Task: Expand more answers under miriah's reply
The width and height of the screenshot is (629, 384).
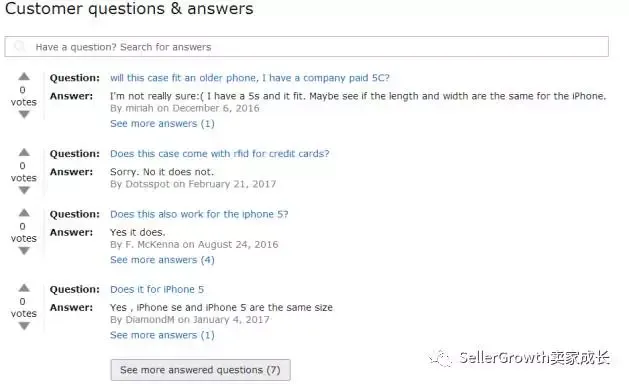Action: pos(162,124)
